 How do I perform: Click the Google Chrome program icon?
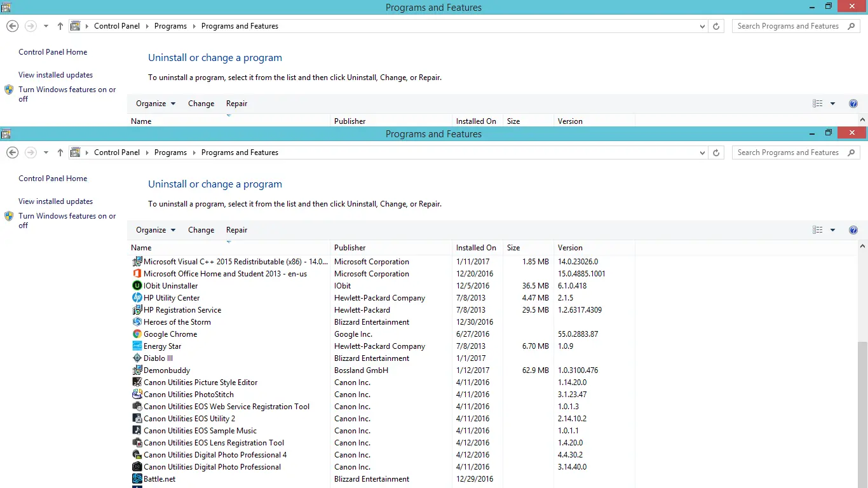click(137, 334)
